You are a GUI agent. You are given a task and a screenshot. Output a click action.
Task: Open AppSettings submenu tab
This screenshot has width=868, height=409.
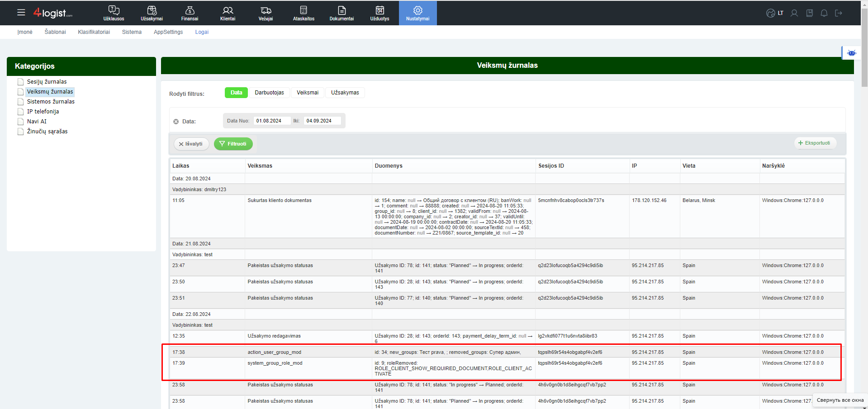168,32
